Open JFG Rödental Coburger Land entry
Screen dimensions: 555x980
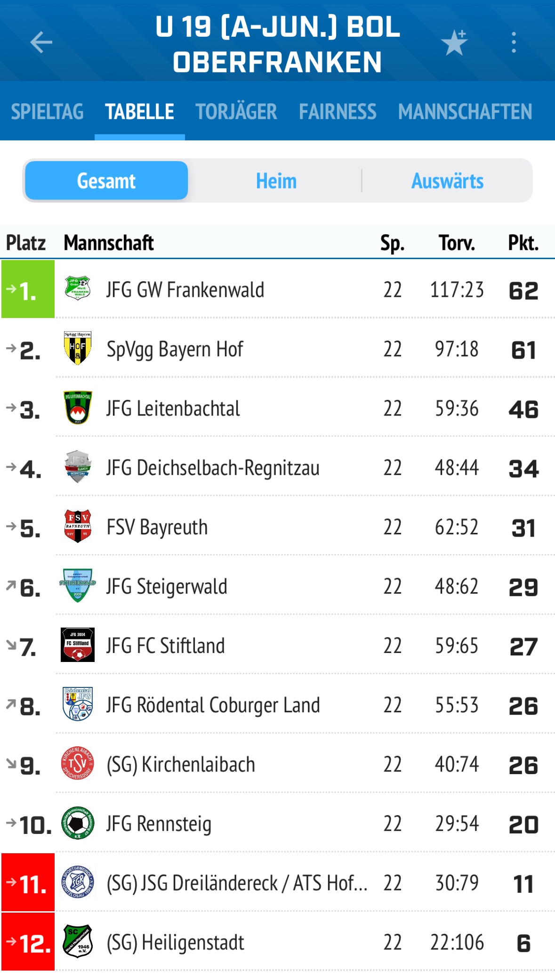pos(278,705)
